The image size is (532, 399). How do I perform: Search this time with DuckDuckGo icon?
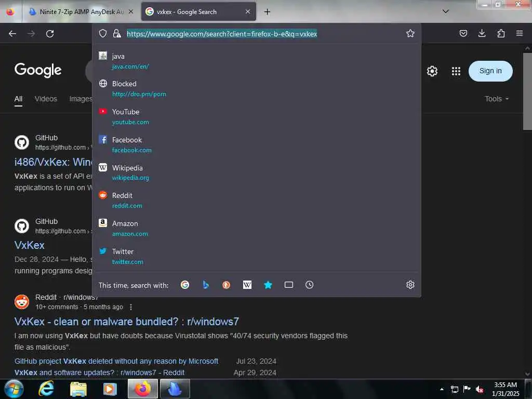tap(227, 285)
